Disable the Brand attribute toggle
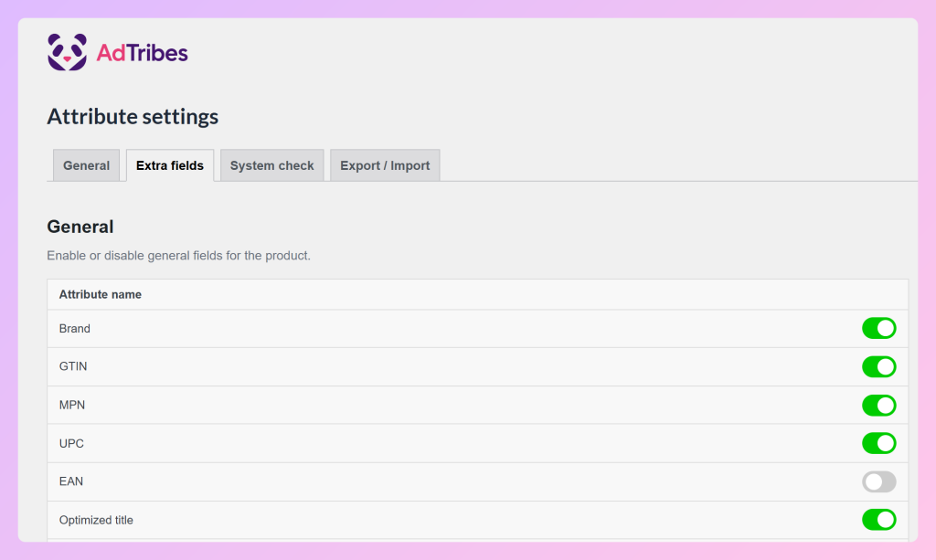 tap(878, 328)
